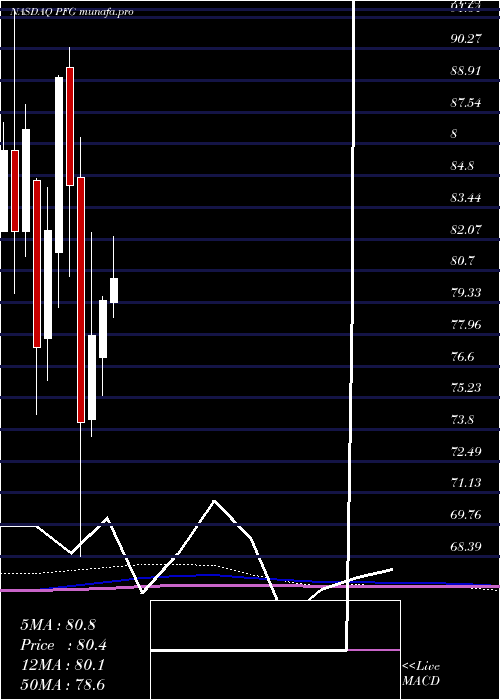Select the 71.13 price axis label
500x700 pixels.
click(x=466, y=483)
